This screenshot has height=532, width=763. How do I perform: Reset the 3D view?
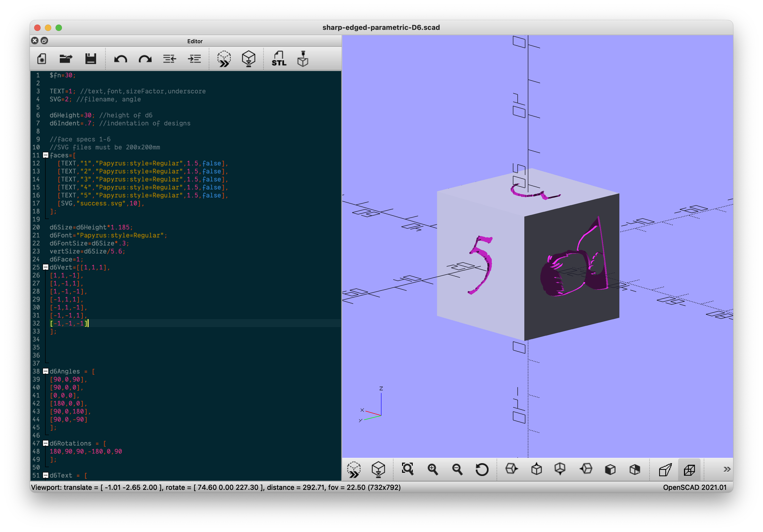click(482, 469)
